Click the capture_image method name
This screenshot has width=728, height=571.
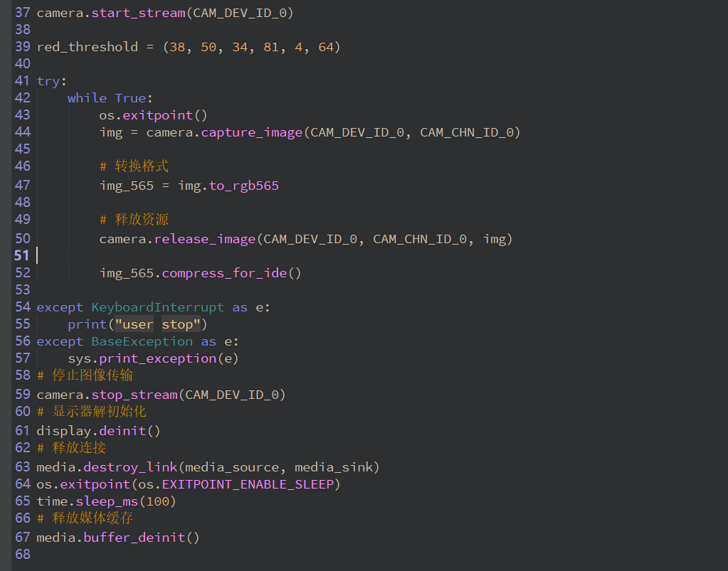251,132
